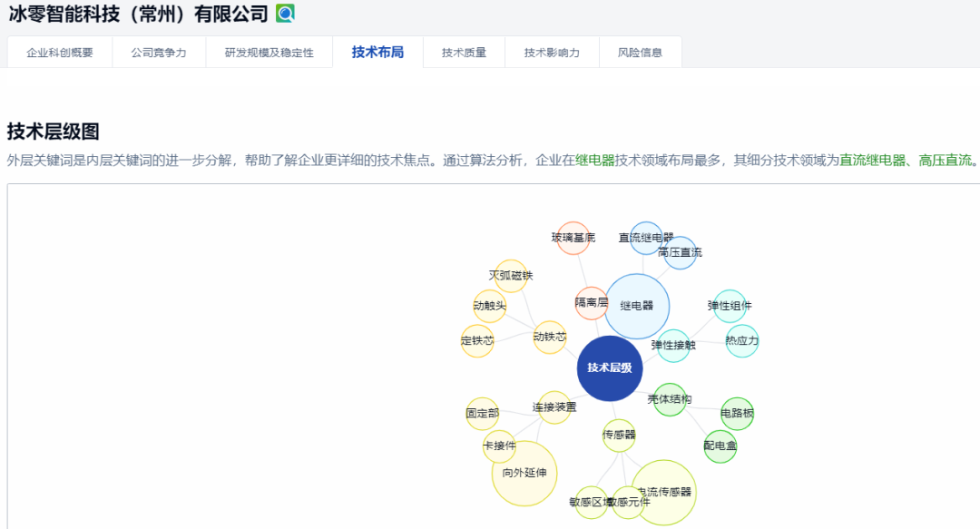Go to the 技术质量 tab

tap(464, 53)
